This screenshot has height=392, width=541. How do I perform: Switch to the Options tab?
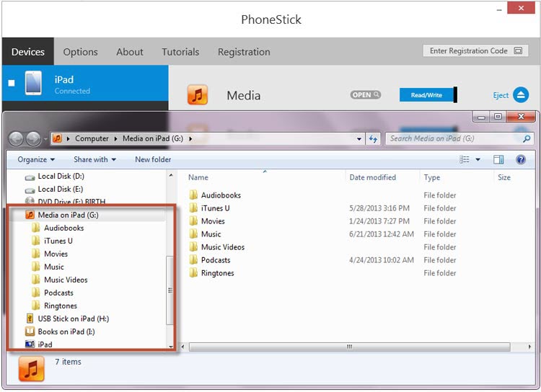pos(80,52)
